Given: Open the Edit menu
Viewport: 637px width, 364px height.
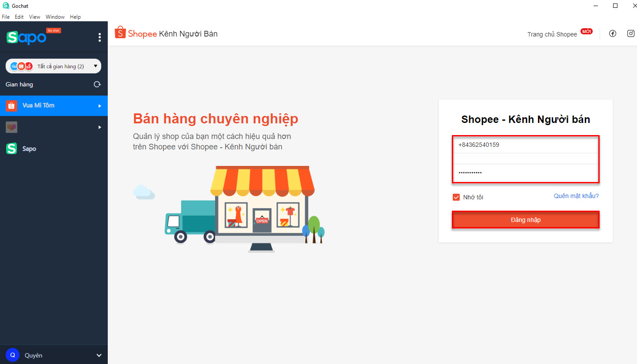Looking at the screenshot, I should click(19, 17).
